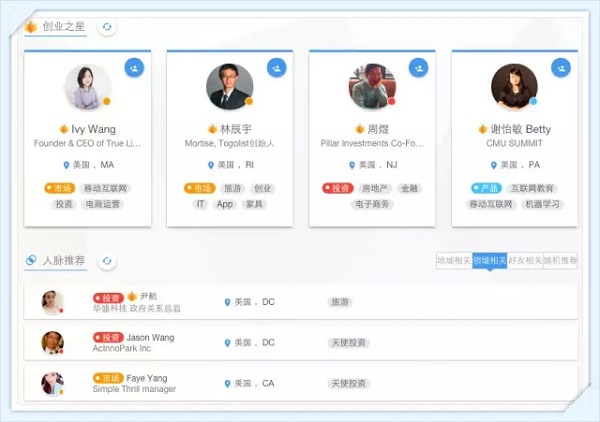
Task: Click the location pin on 谢怡敏 Betty's card
Action: tap(494, 165)
